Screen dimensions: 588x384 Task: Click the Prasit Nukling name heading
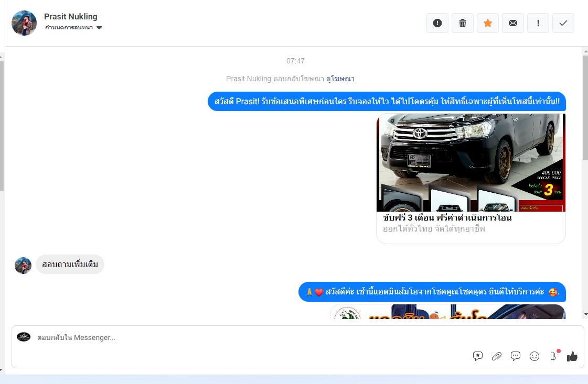71,17
